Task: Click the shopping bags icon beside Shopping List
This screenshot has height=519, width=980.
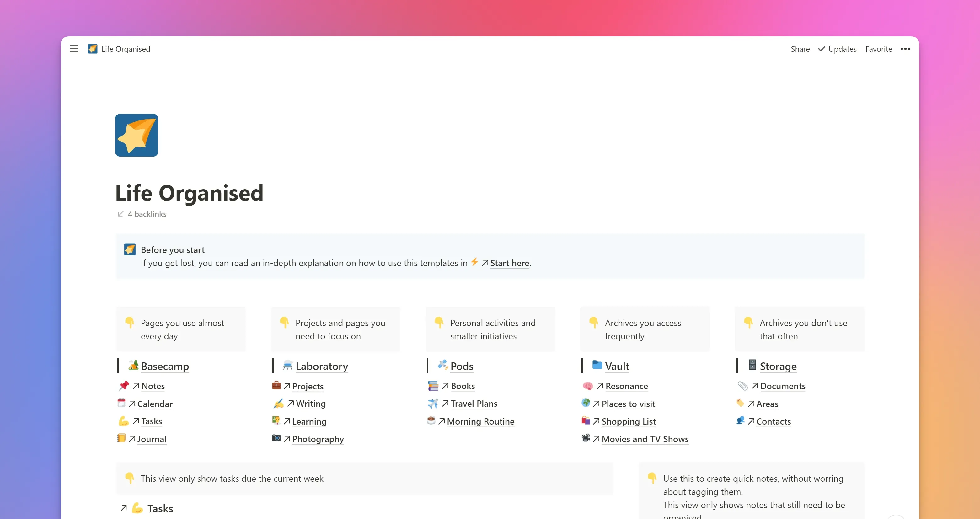Action: point(586,420)
